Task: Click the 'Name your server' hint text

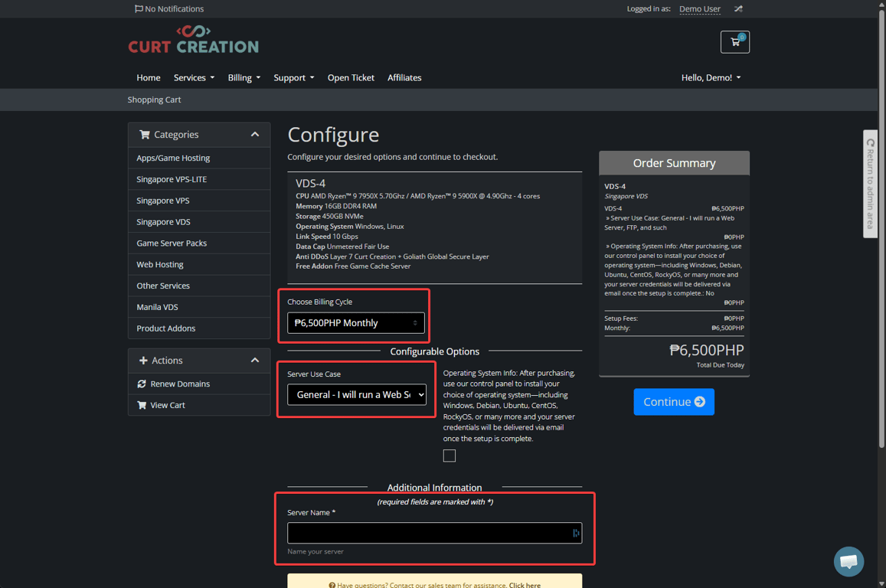Action: click(x=315, y=551)
